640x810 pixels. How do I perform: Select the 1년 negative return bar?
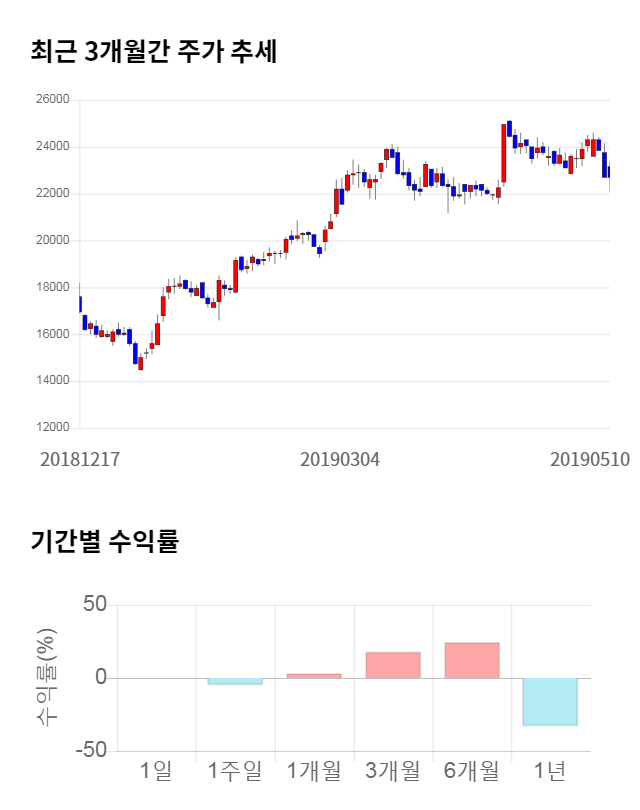tap(550, 702)
